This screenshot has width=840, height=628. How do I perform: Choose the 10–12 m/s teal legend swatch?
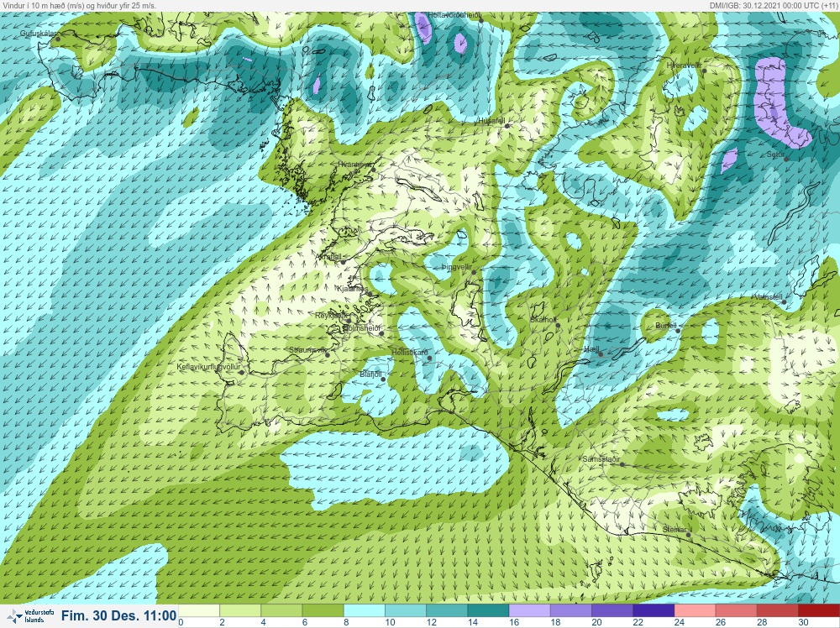point(405,611)
